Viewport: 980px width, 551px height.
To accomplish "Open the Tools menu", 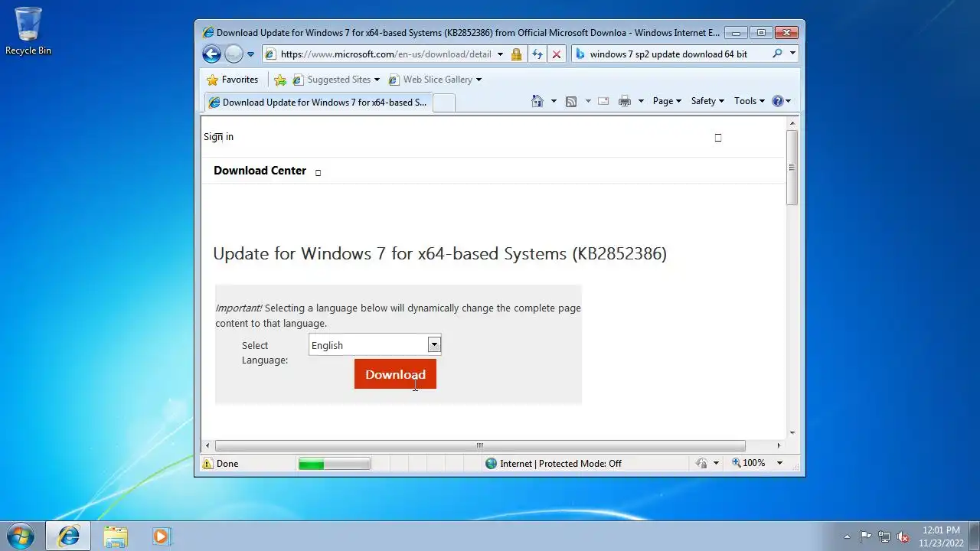I will click(750, 101).
